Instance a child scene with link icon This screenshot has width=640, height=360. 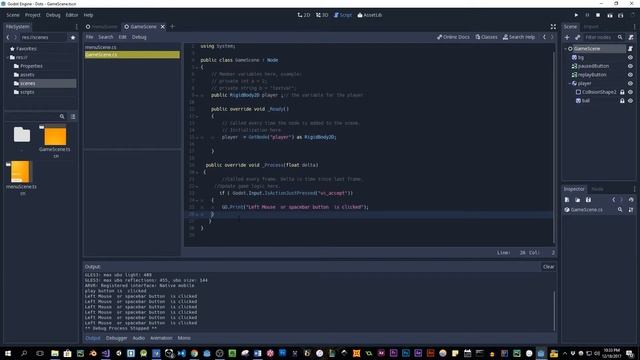coord(578,37)
